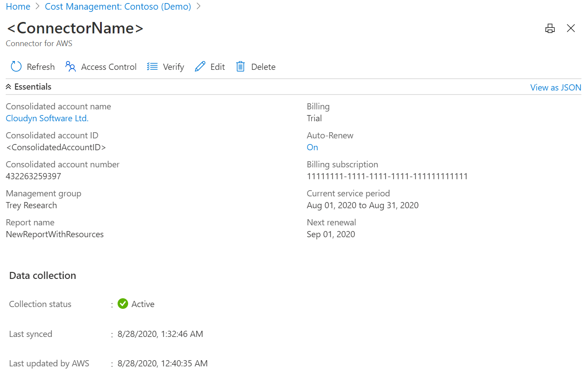Select the Edit pencil icon
This screenshot has width=588, height=387.
pyautogui.click(x=200, y=67)
